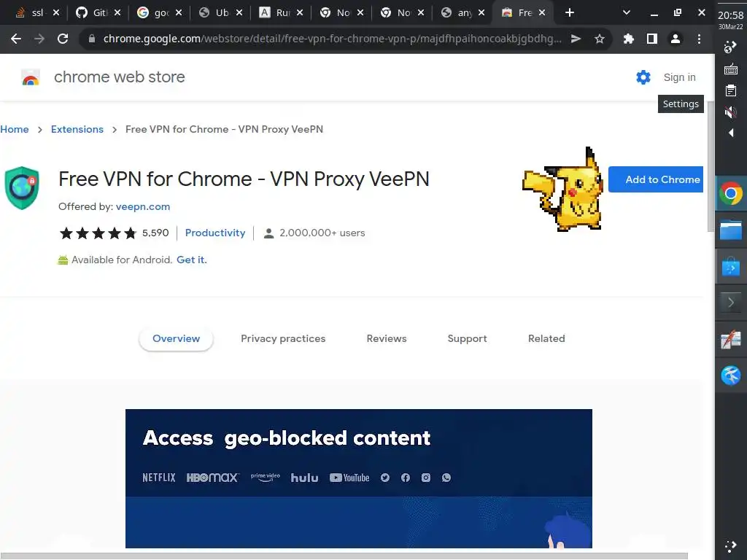747x560 pixels.
Task: Open the clipboard tray icon
Action: click(x=731, y=90)
